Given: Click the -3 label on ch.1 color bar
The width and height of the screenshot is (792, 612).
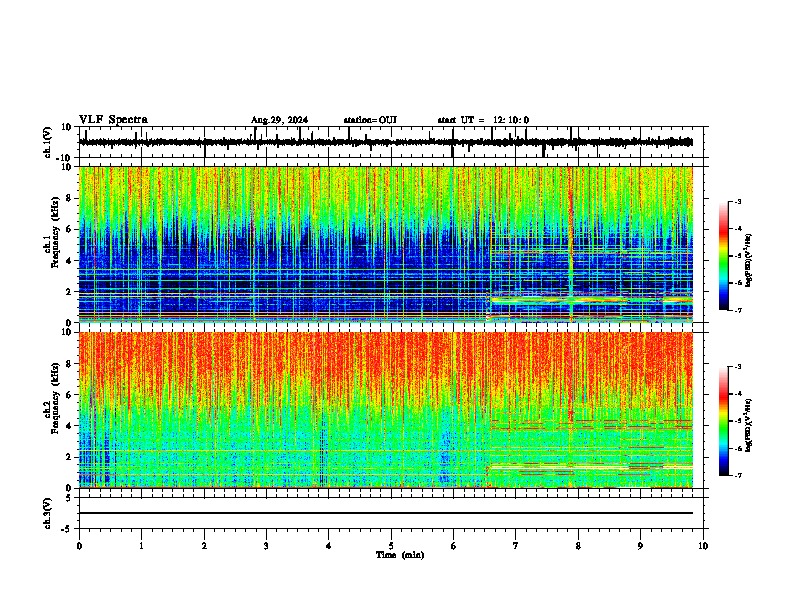Looking at the screenshot, I should [x=737, y=202].
